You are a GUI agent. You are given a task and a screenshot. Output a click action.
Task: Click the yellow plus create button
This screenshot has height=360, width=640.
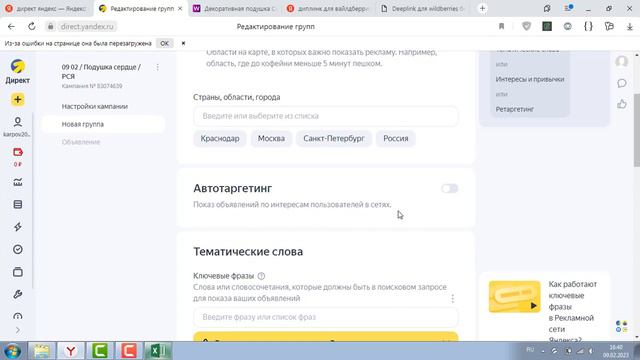(x=18, y=100)
